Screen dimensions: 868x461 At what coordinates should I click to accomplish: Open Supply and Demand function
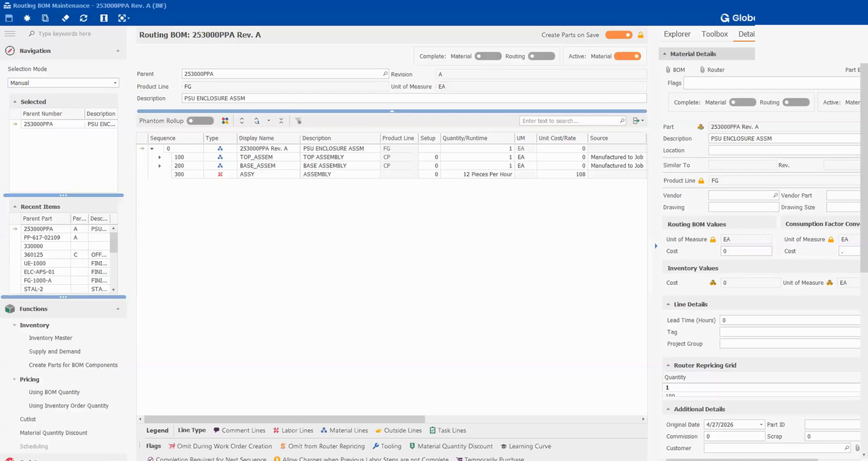click(54, 351)
